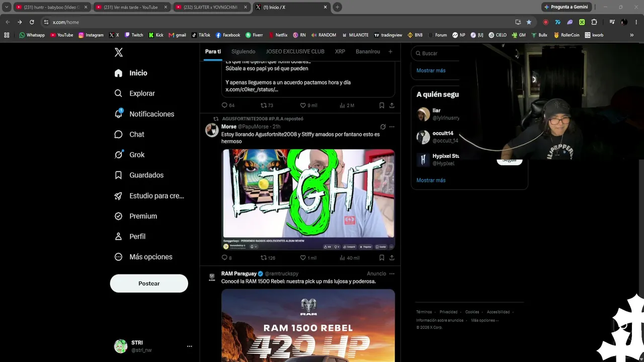644x362 pixels.
Task: Open more options on Morse's post
Action: [x=392, y=127]
